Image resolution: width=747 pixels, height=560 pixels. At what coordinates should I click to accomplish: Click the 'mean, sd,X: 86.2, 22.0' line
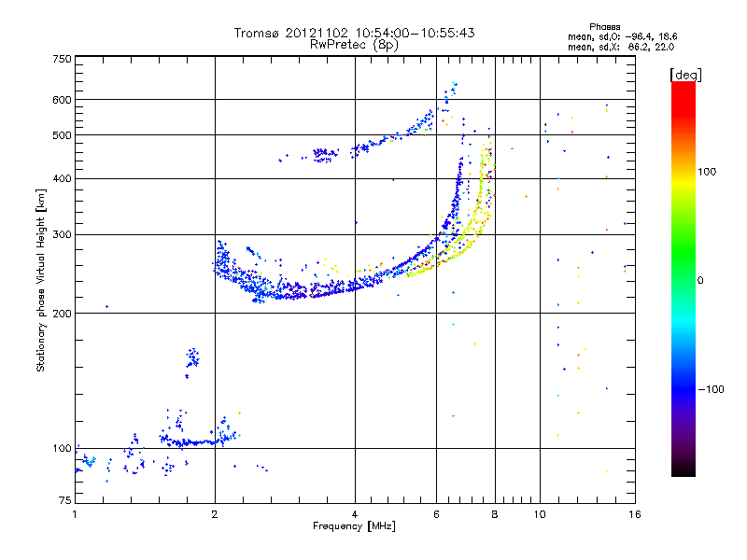pyautogui.click(x=621, y=47)
